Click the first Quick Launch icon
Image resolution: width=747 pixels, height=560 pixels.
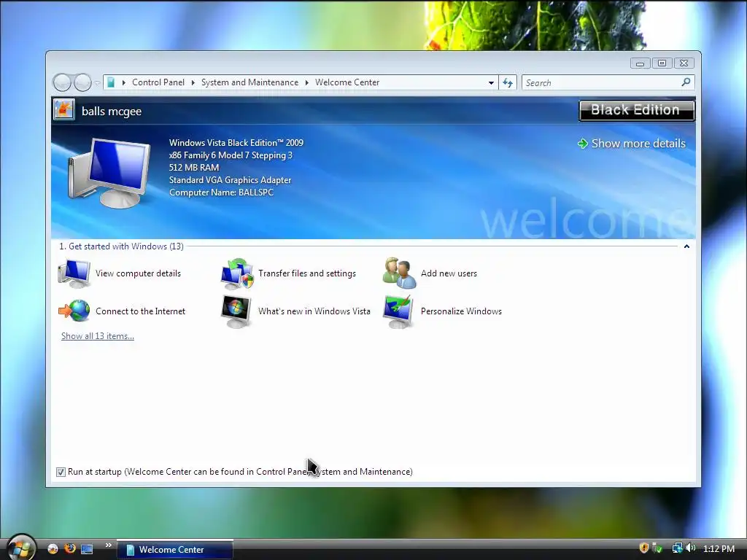click(53, 548)
